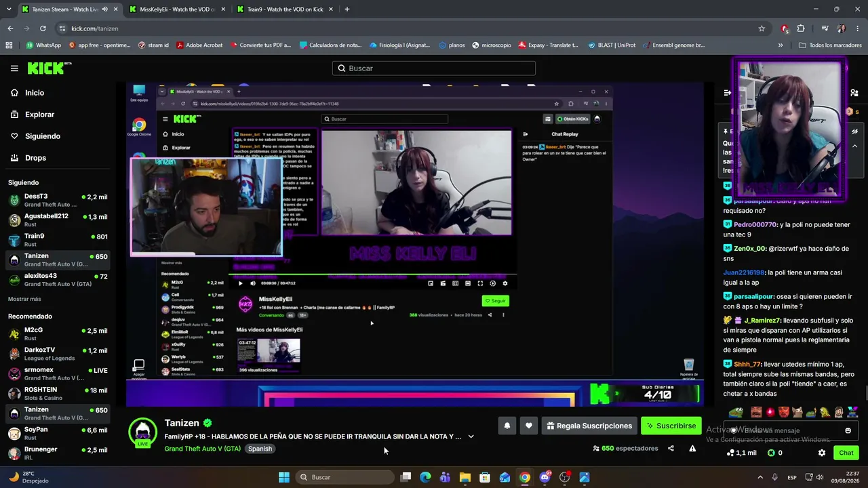This screenshot has width=868, height=488.
Task: Open the Adobe Acrobat bookmark
Action: [199, 45]
